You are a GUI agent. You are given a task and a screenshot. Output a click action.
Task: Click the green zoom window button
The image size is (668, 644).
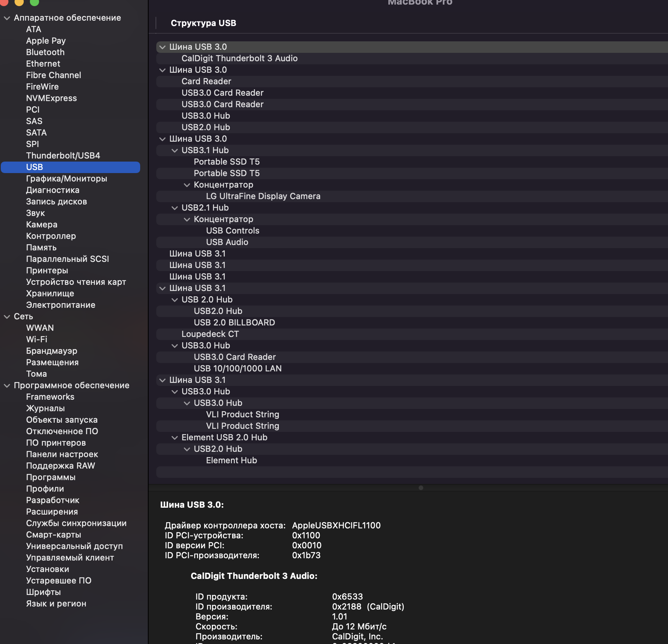pyautogui.click(x=34, y=2)
